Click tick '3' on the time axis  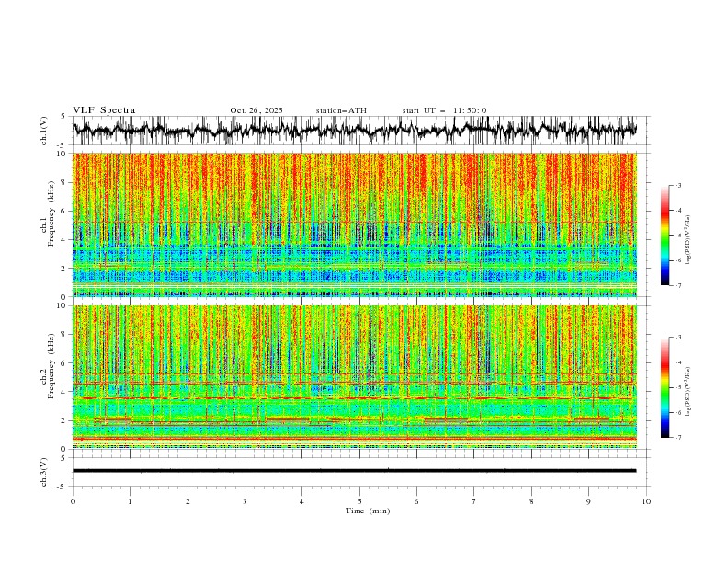245,501
